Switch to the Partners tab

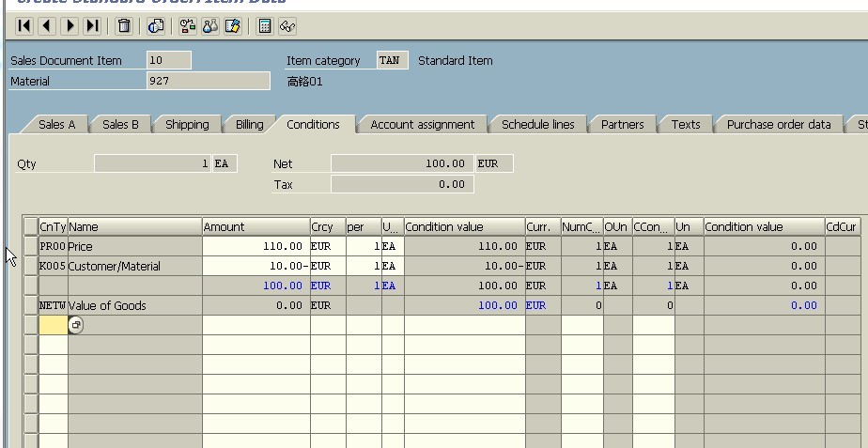click(622, 125)
